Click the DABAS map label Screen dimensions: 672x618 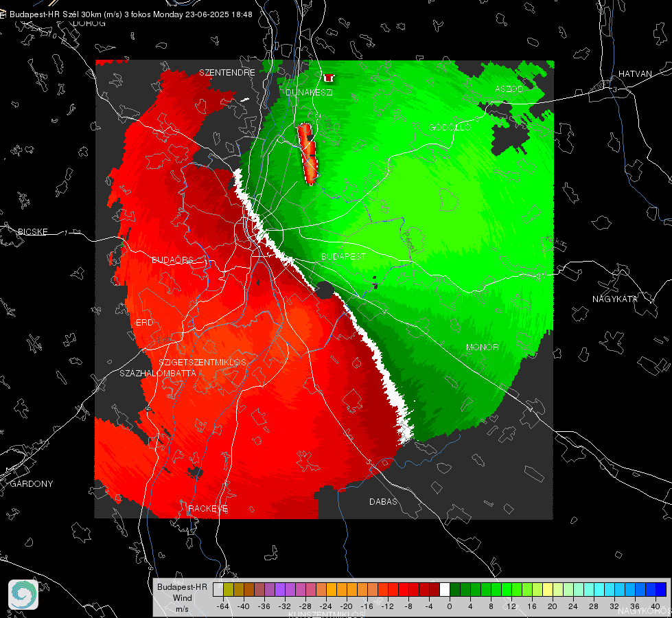383,501
